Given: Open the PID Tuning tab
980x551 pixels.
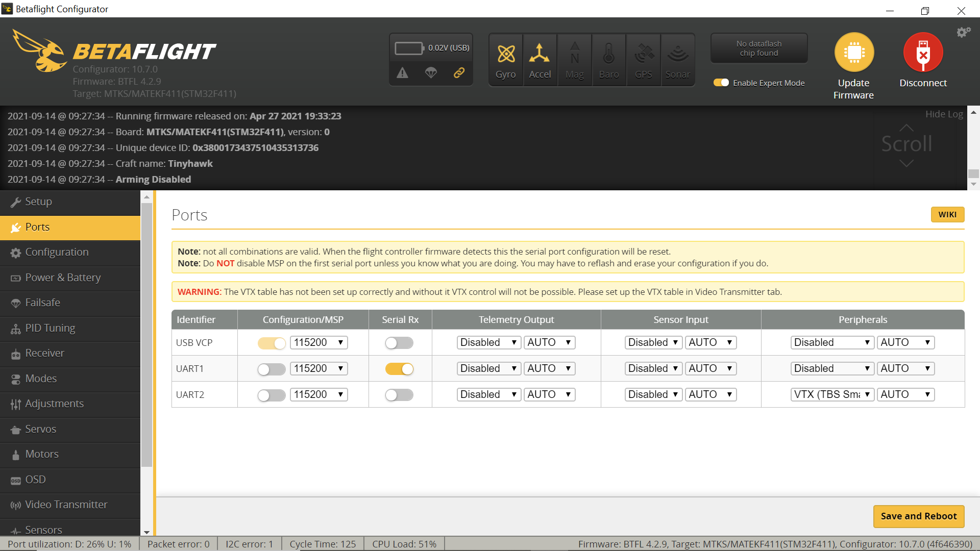Looking at the screenshot, I should [x=50, y=328].
